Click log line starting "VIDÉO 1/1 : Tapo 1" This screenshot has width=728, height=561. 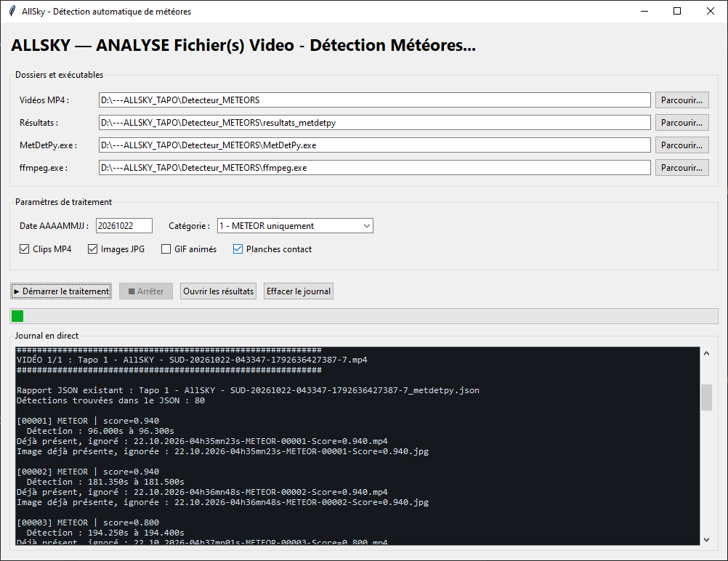pos(192,360)
